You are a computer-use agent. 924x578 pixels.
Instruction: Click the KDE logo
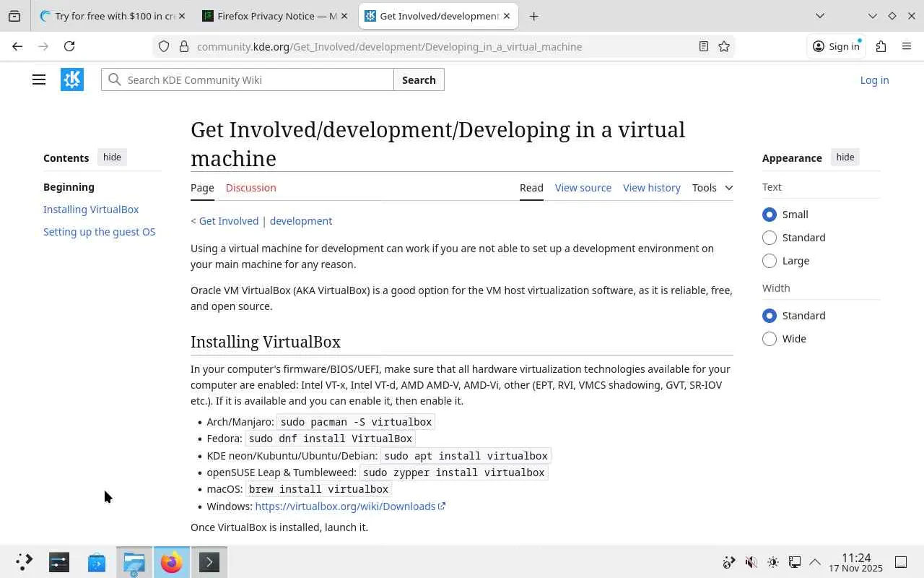pos(72,79)
